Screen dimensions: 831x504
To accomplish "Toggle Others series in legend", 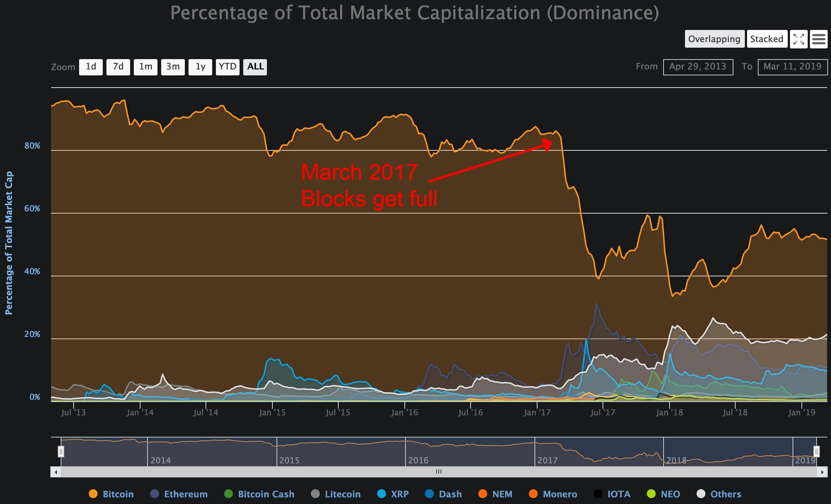I will [719, 494].
